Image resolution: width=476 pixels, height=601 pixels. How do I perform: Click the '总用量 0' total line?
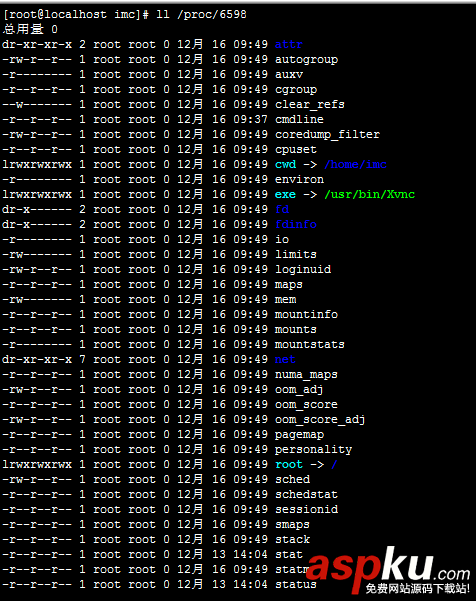coord(30,30)
